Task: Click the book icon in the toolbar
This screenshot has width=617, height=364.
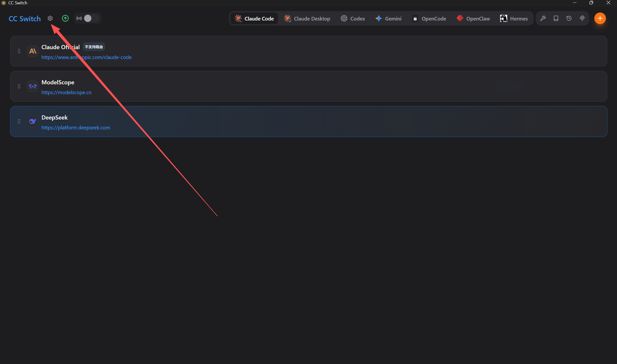Action: tap(556, 18)
